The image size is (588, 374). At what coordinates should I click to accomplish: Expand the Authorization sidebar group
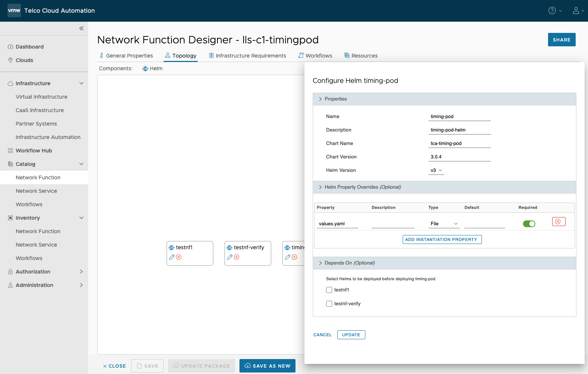tap(81, 272)
